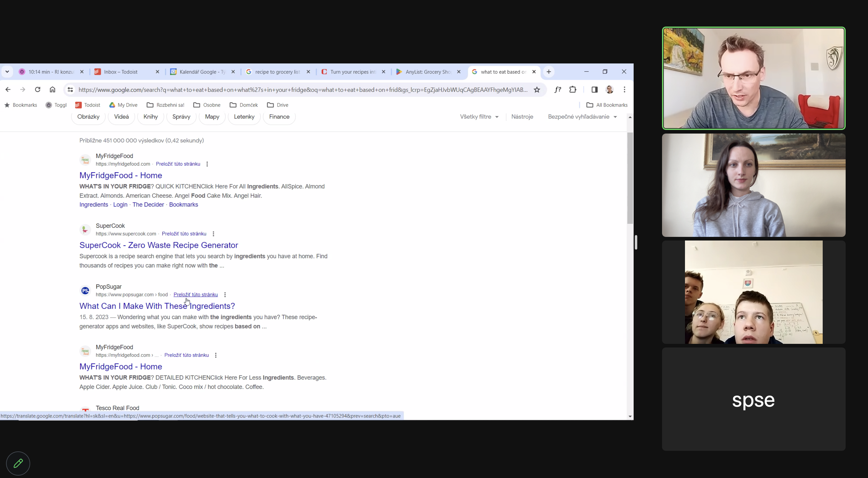Viewport: 868px width, 478px height.
Task: Open more options for PopSugar result
Action: (x=225, y=295)
